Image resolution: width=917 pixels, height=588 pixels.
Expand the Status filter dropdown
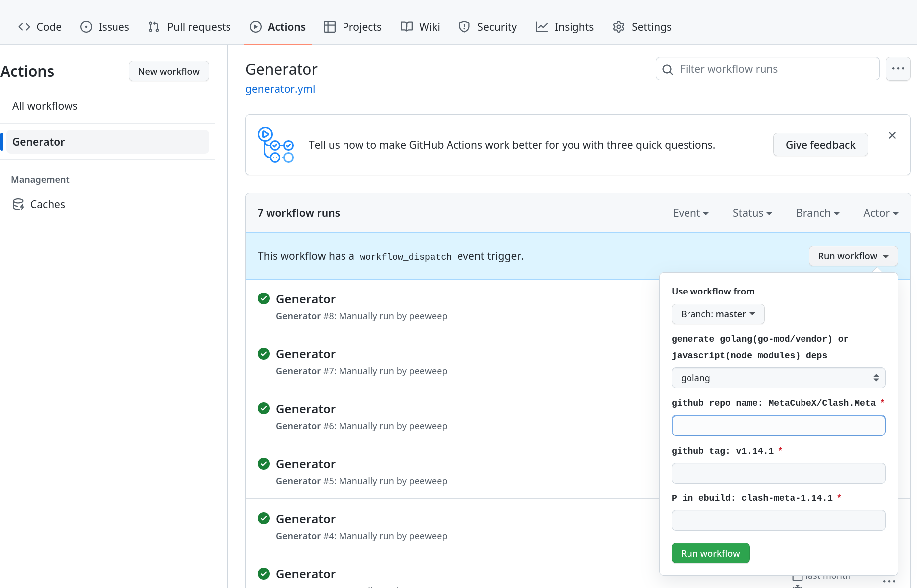coord(752,213)
